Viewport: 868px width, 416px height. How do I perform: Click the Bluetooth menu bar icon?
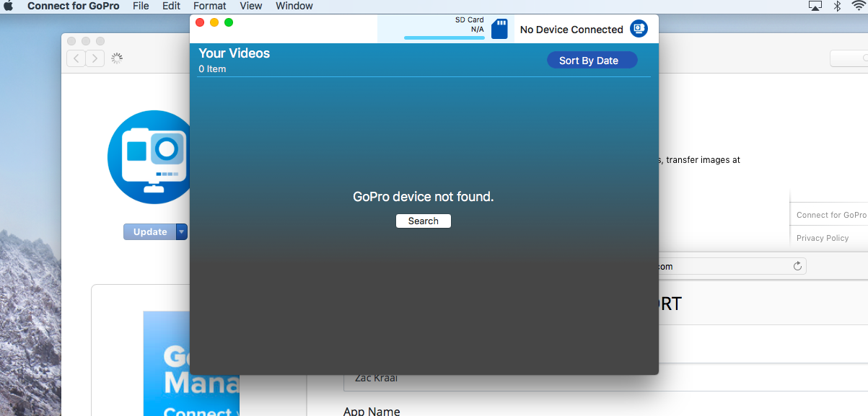pos(838,6)
